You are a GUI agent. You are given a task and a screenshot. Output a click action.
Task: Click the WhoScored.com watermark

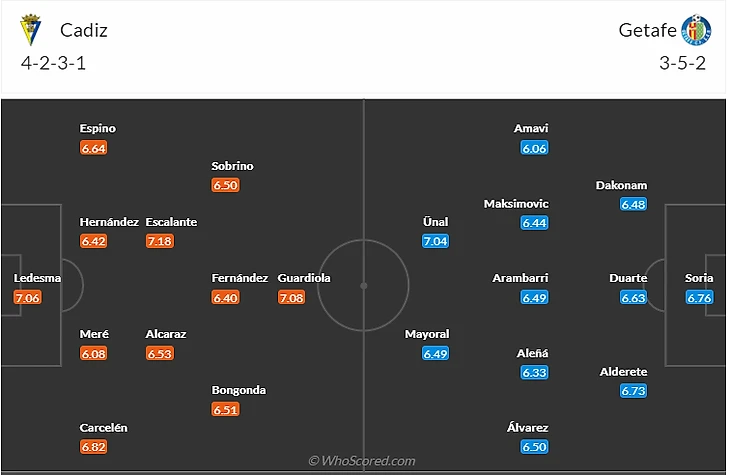click(x=361, y=461)
